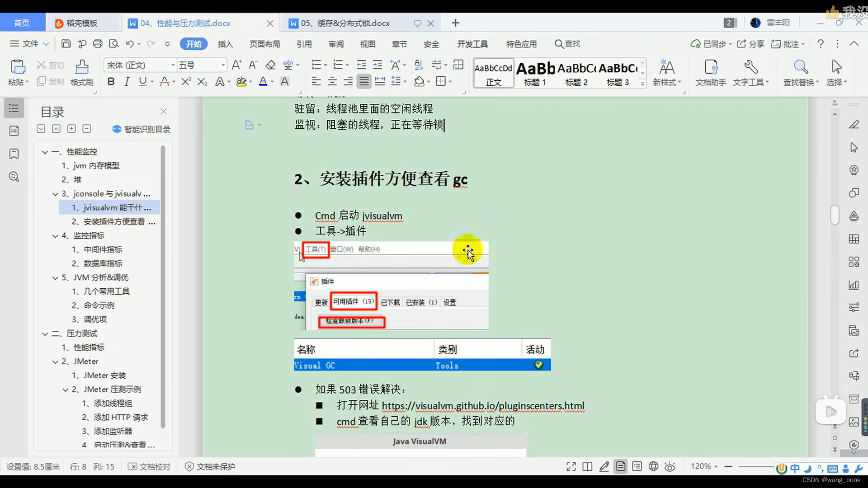Close the 目录 navigation pane
This screenshot has width=868, height=488.
click(164, 111)
